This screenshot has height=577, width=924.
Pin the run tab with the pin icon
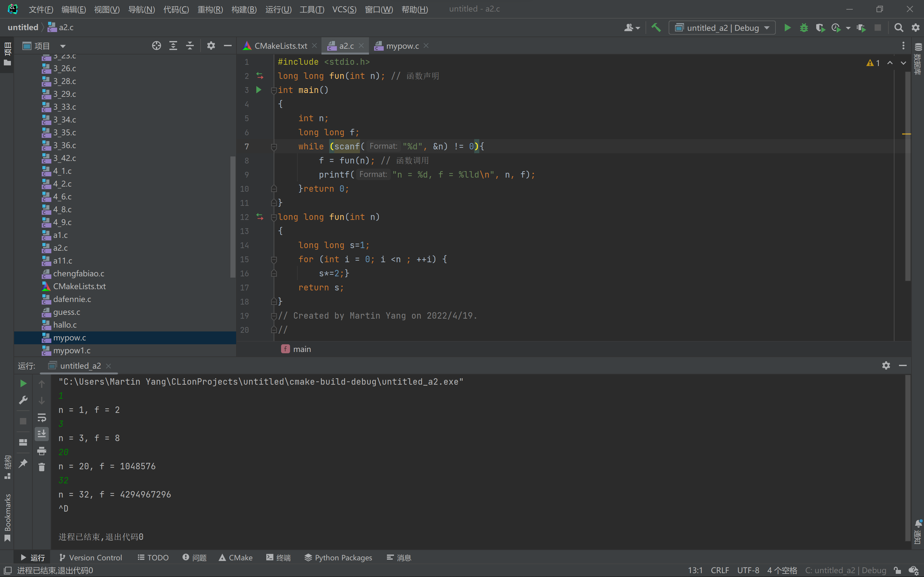pyautogui.click(x=23, y=463)
